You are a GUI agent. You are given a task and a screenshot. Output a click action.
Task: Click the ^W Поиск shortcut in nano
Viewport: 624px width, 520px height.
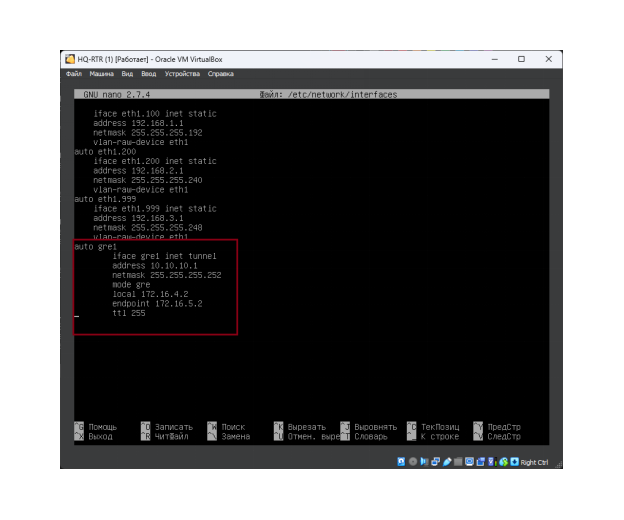click(226, 427)
